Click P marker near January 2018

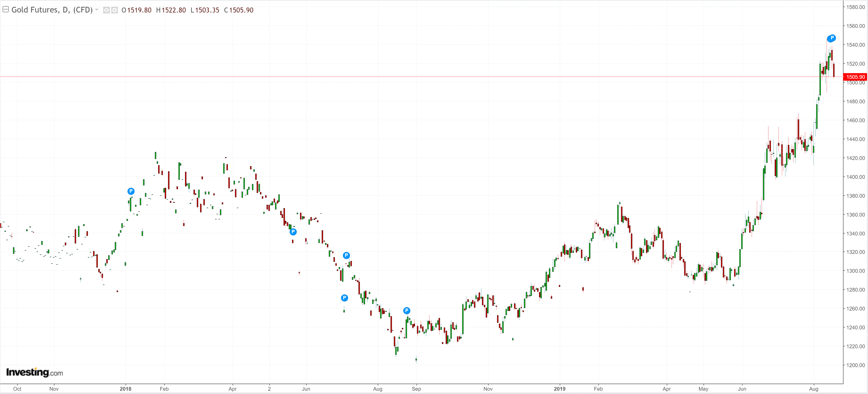tap(131, 191)
